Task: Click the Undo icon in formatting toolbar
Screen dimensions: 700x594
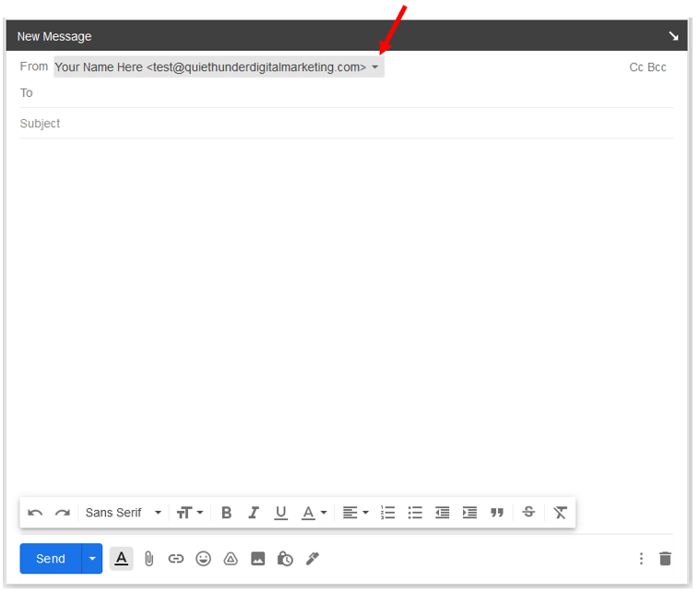Action: [35, 513]
